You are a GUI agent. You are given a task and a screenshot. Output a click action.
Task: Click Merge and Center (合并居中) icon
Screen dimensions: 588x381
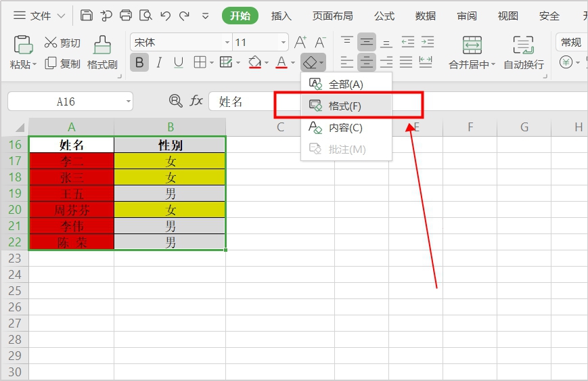click(472, 45)
